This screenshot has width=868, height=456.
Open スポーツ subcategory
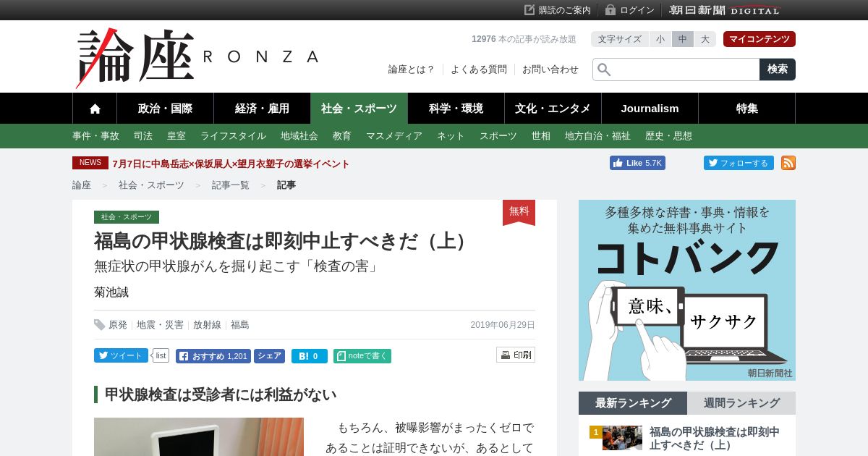(x=498, y=136)
